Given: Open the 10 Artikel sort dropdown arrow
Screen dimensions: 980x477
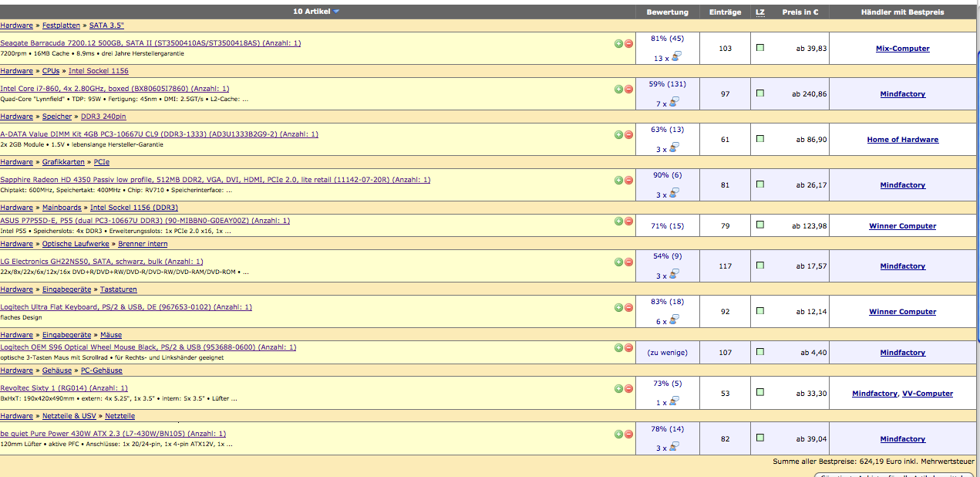Looking at the screenshot, I should click(337, 12).
